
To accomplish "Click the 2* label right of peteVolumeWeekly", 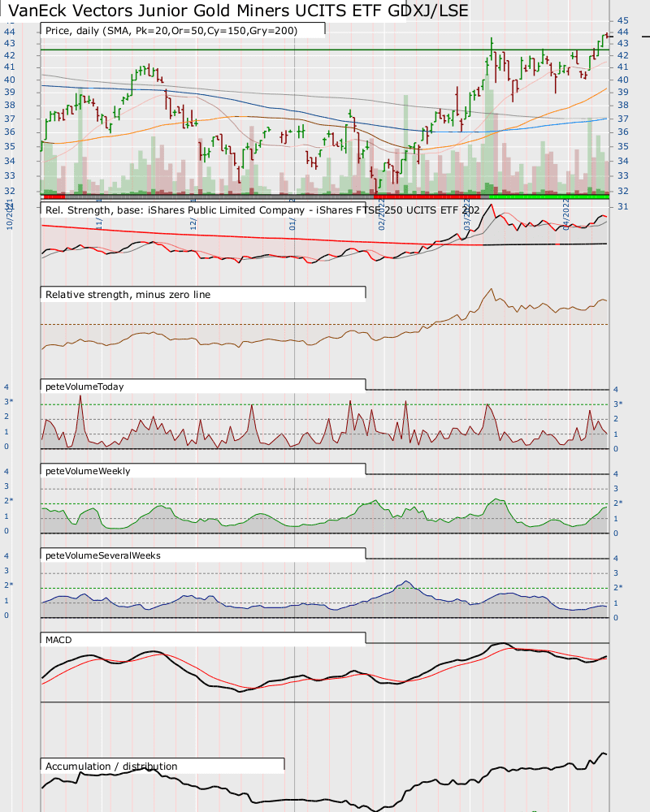I will click(617, 503).
